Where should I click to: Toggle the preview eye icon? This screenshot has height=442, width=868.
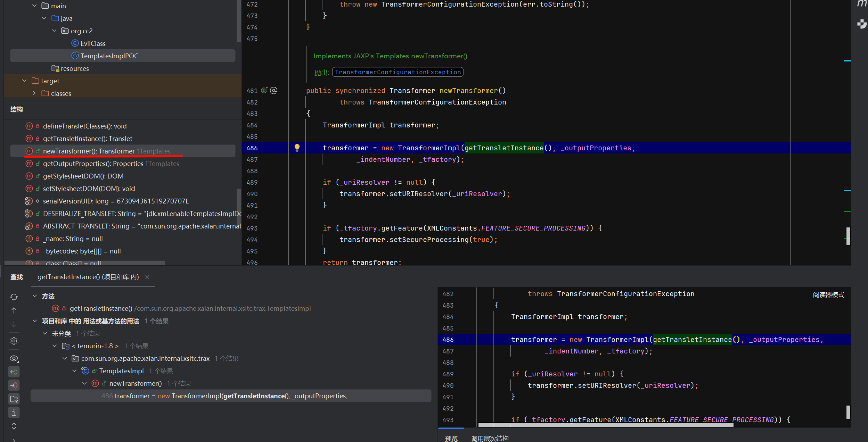14,358
